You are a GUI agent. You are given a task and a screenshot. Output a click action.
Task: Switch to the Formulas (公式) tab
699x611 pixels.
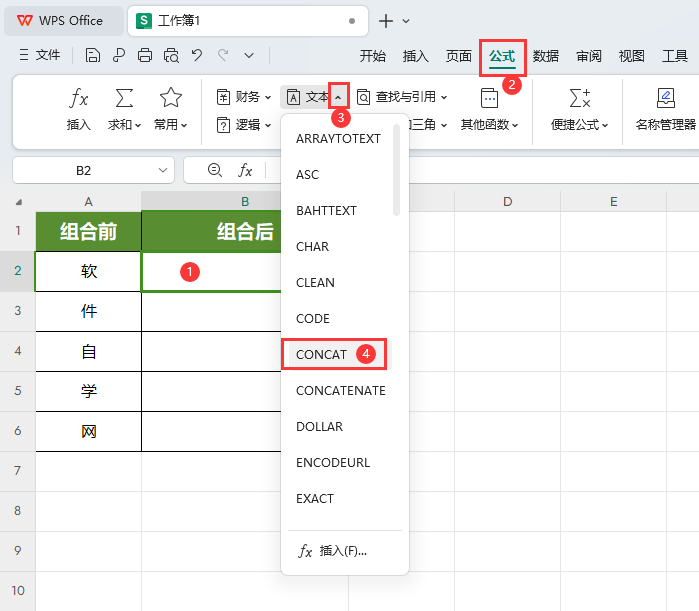(x=502, y=57)
